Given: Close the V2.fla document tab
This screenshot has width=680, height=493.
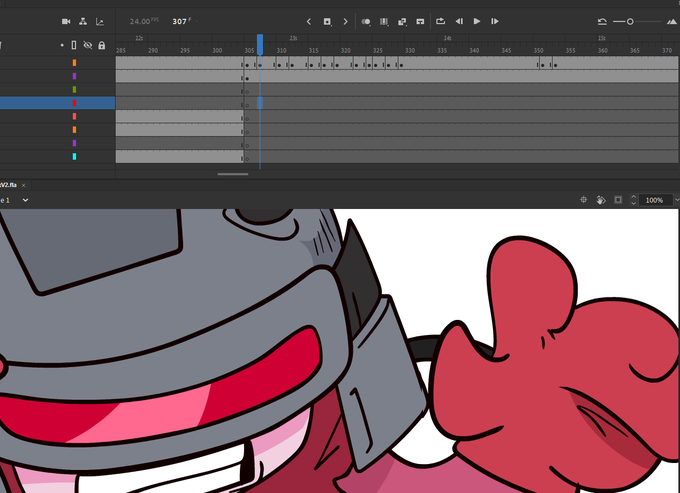Looking at the screenshot, I should [x=23, y=186].
